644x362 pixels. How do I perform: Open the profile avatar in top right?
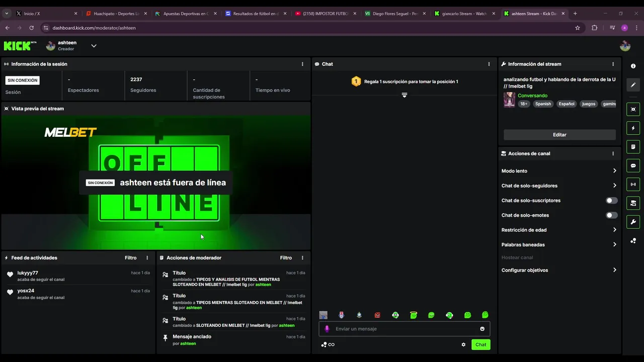click(x=625, y=46)
